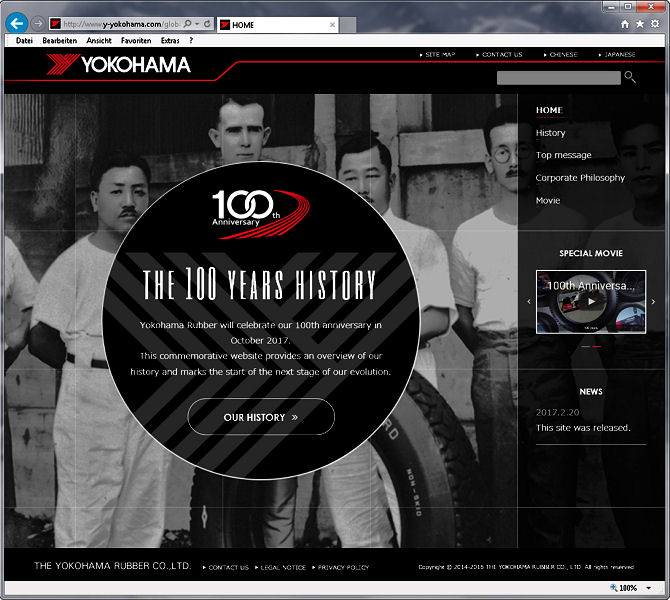Viewport: 670px width, 600px height.
Task: Open Favorites star icon
Action: point(640,24)
